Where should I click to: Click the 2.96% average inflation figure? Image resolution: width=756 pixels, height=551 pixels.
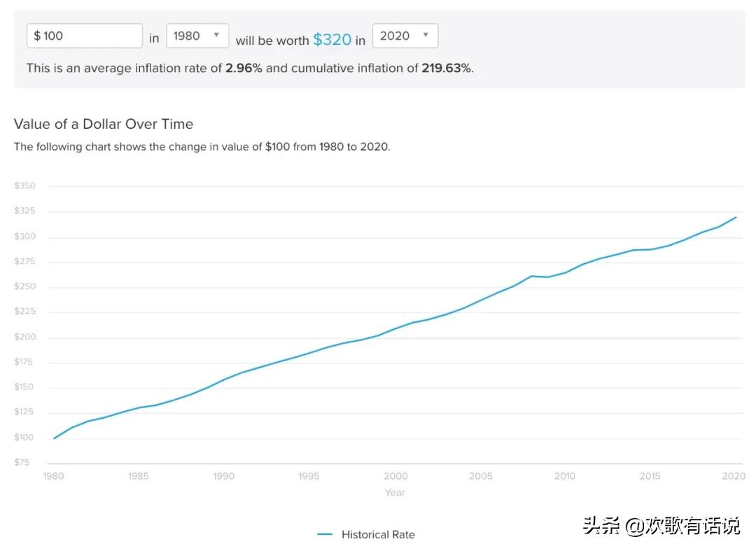click(x=244, y=68)
